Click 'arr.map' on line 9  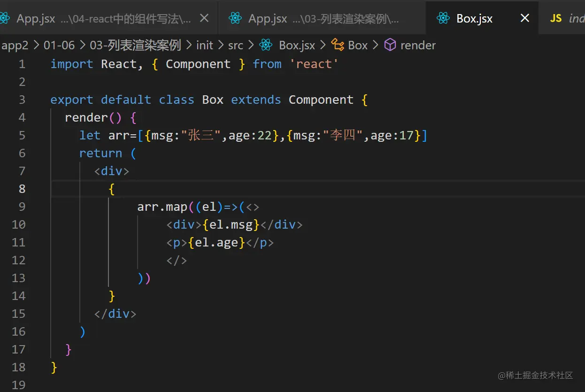(162, 207)
